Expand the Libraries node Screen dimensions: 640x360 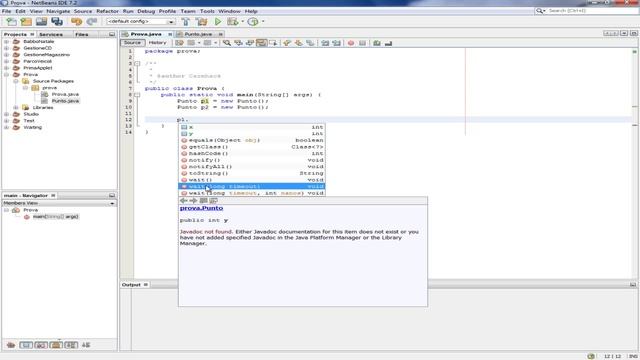(16, 107)
